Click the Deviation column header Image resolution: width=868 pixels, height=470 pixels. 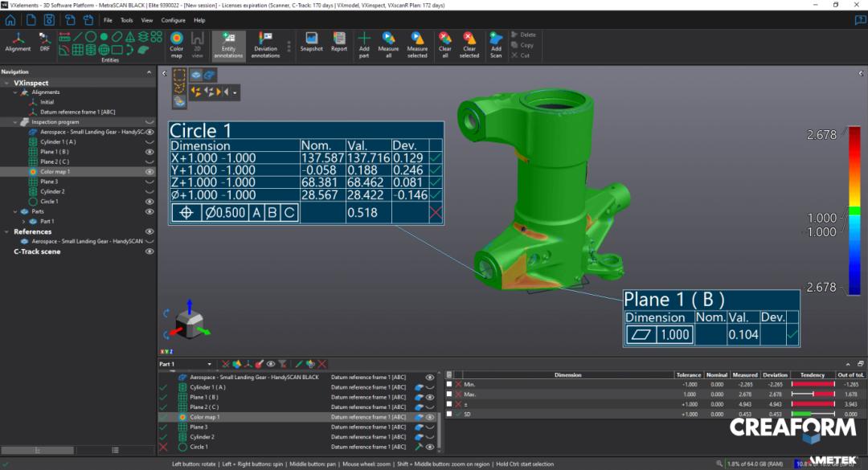coord(775,374)
